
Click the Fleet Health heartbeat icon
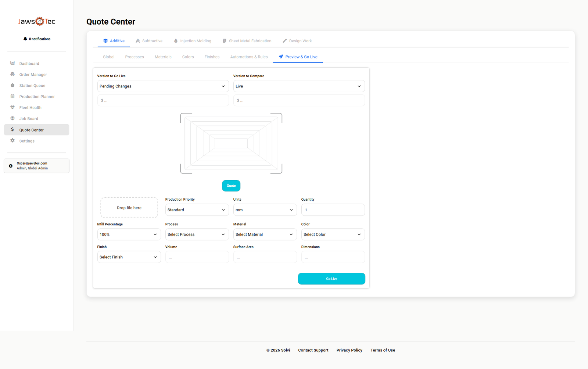[12, 107]
